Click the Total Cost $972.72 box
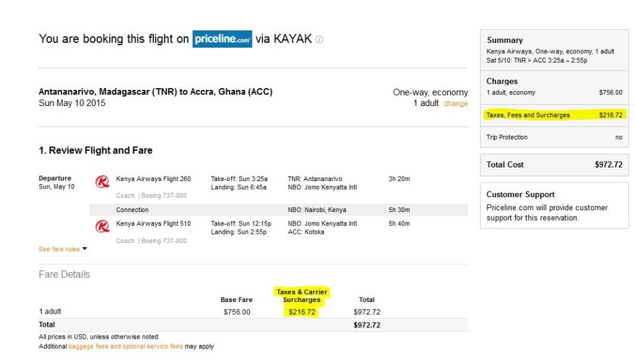Image resolution: width=635 pixels, height=364 pixels. pos(554,165)
